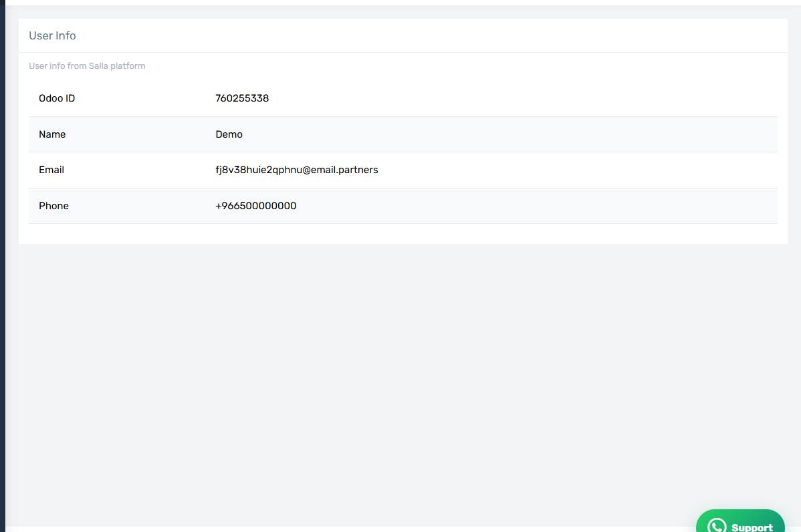Click the name value Demo
The height and width of the screenshot is (532, 801).
229,134
